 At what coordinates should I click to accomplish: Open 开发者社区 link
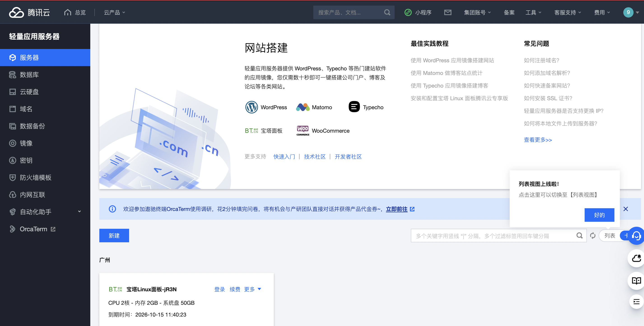click(x=348, y=157)
